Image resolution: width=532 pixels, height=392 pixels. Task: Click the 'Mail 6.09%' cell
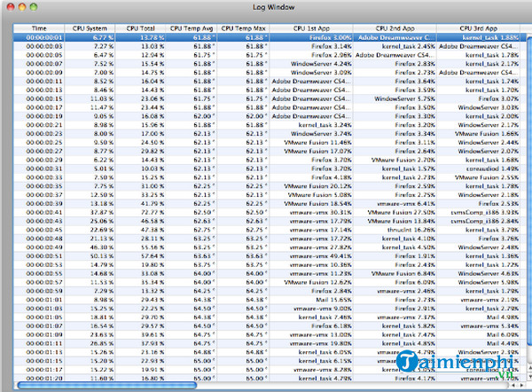coord(503,335)
